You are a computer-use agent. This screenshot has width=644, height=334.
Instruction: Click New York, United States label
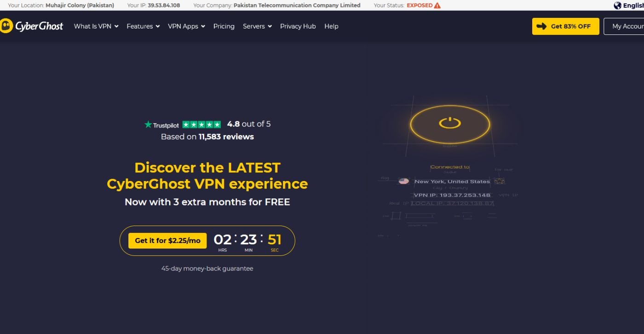coord(452,181)
